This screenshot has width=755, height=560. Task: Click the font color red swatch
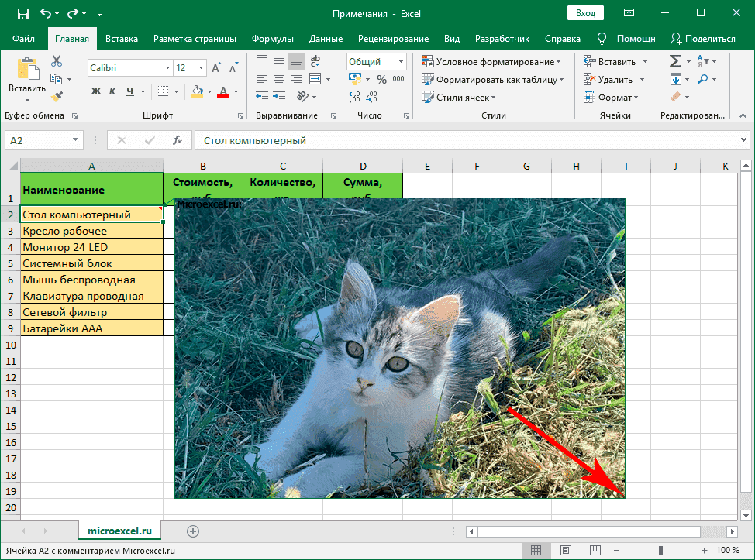[x=224, y=91]
